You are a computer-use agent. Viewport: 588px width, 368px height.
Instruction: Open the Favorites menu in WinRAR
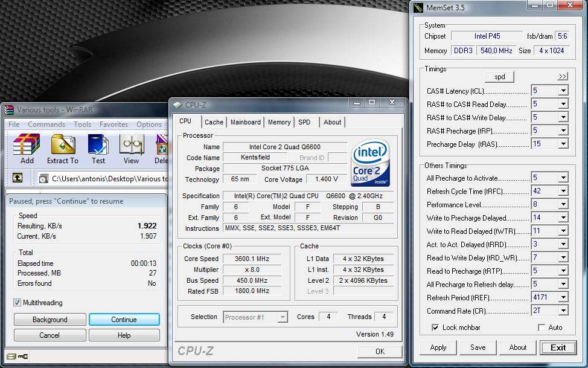coord(113,124)
